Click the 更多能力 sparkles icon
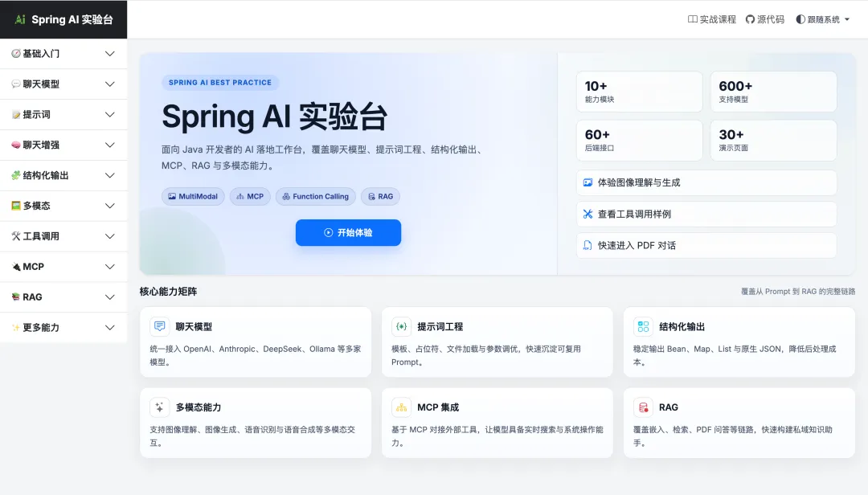Image resolution: width=868 pixels, height=495 pixels. (x=16, y=328)
